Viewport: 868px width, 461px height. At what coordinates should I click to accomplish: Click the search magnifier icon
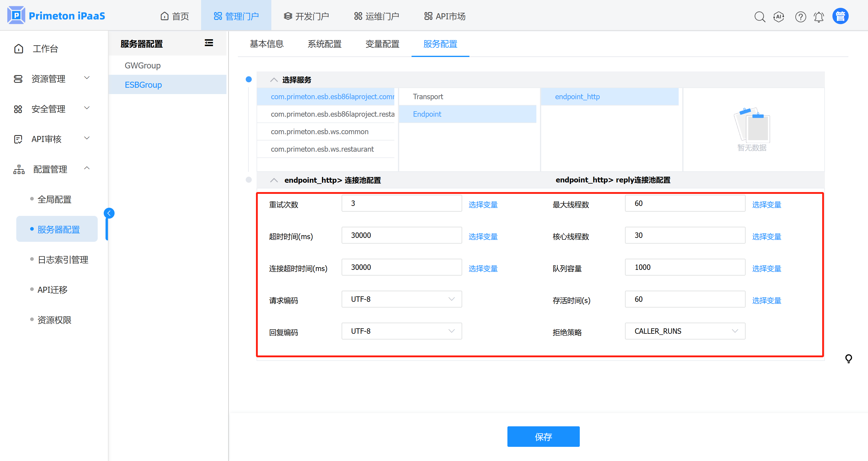pos(759,17)
